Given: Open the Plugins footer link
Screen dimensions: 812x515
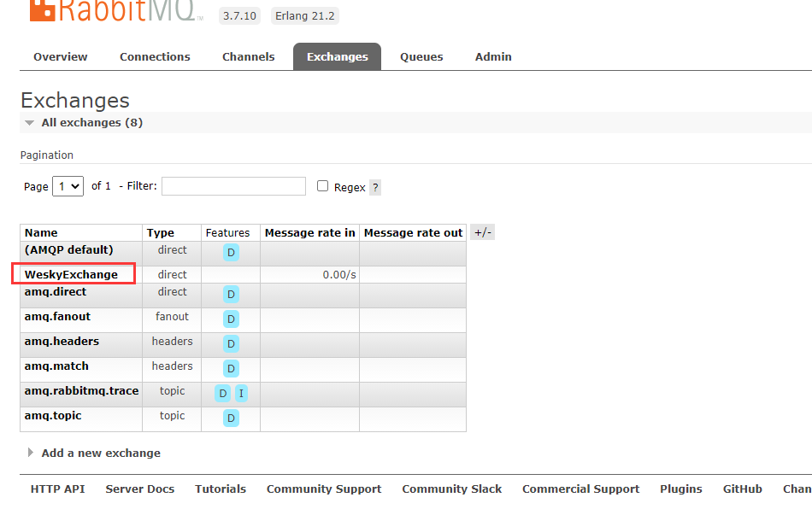Looking at the screenshot, I should [681, 489].
